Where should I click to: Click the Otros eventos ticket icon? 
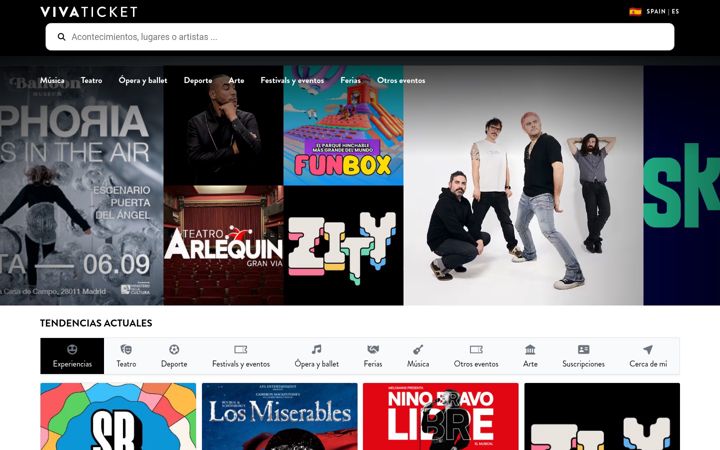(x=476, y=349)
